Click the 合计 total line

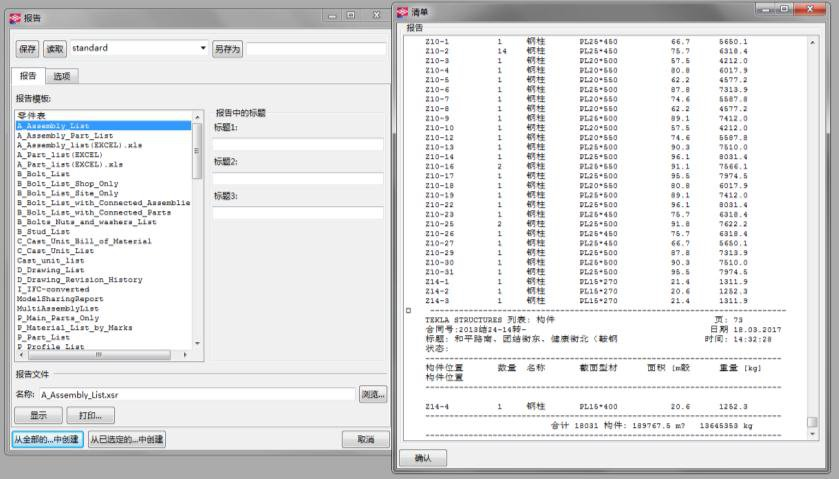coord(652,426)
